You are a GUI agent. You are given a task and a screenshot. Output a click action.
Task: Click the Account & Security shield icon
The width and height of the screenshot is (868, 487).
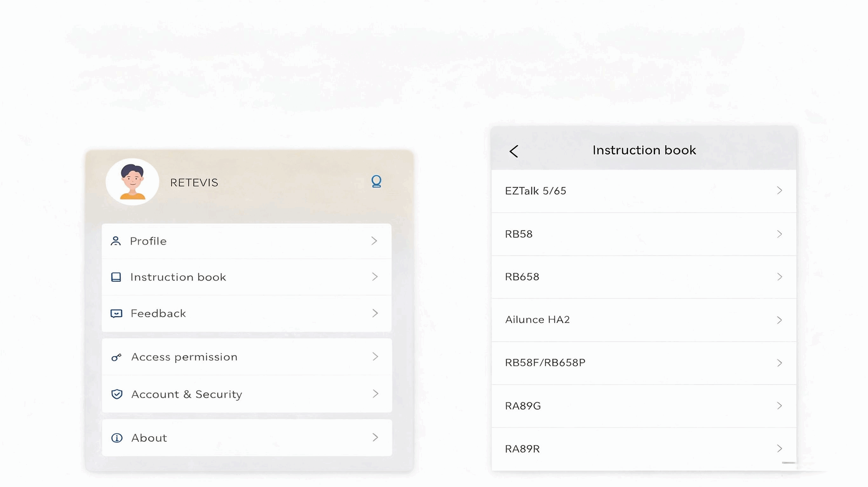[x=117, y=394]
